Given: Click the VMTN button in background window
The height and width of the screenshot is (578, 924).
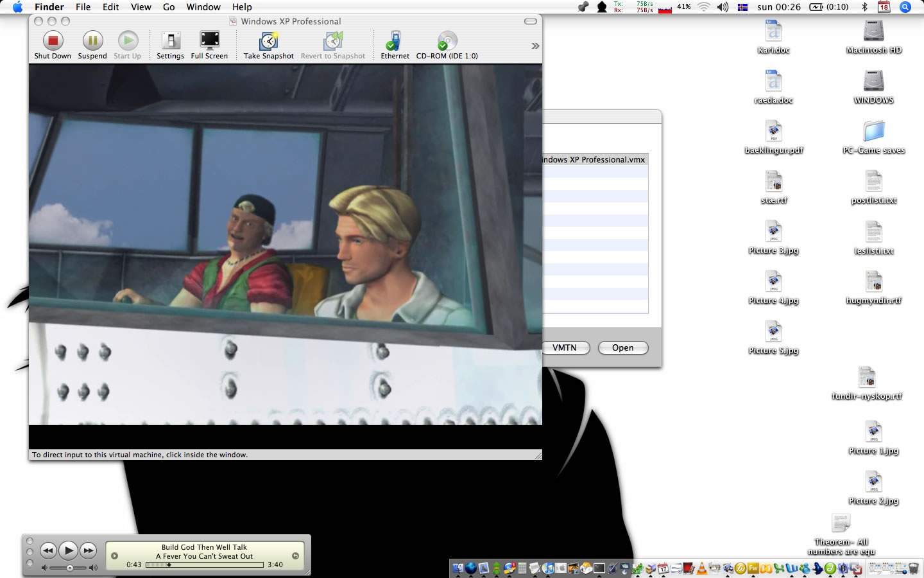Looking at the screenshot, I should point(565,347).
